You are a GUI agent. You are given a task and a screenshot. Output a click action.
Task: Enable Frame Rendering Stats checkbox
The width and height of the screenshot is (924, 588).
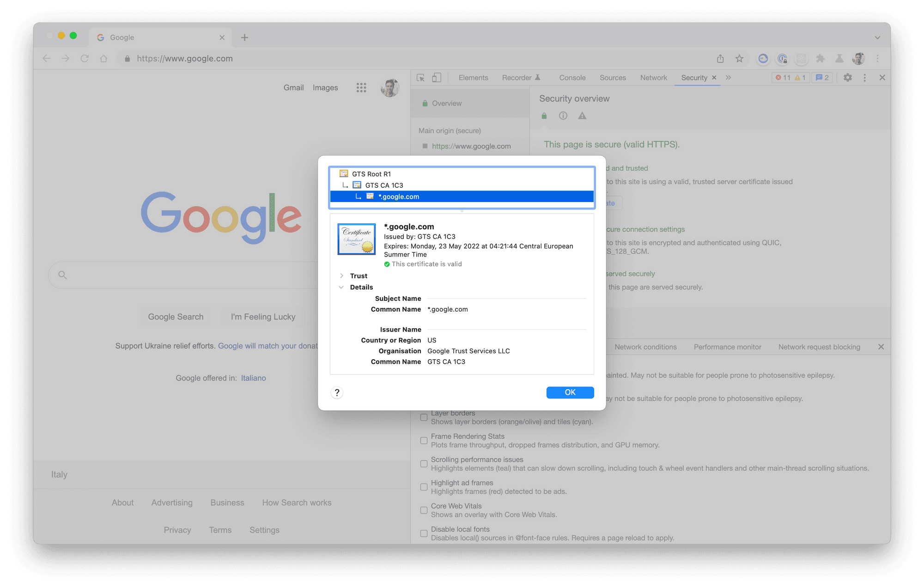(x=424, y=441)
